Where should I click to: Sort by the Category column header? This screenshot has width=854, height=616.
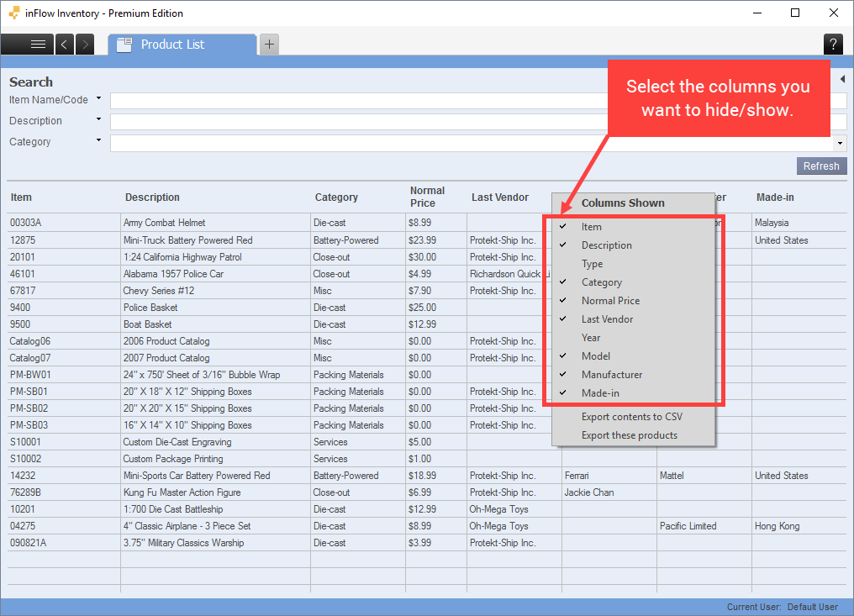coord(336,197)
